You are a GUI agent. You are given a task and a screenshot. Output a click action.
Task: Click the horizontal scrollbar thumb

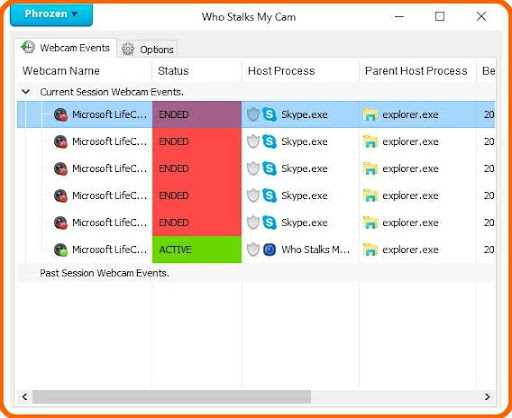pyautogui.click(x=172, y=397)
